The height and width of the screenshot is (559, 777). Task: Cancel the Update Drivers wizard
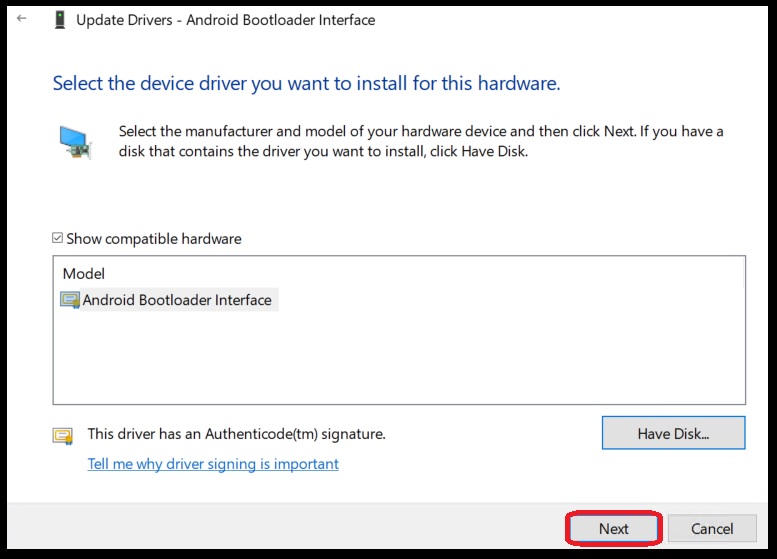click(x=712, y=529)
